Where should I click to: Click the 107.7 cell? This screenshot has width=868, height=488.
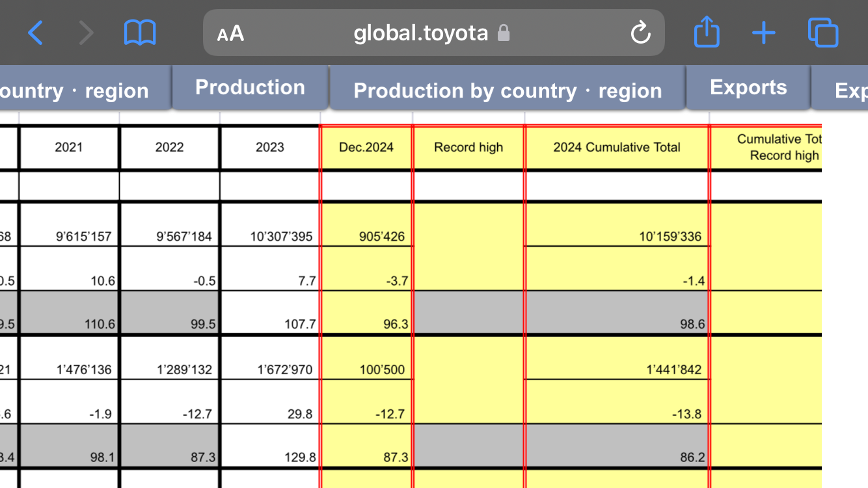(x=269, y=312)
